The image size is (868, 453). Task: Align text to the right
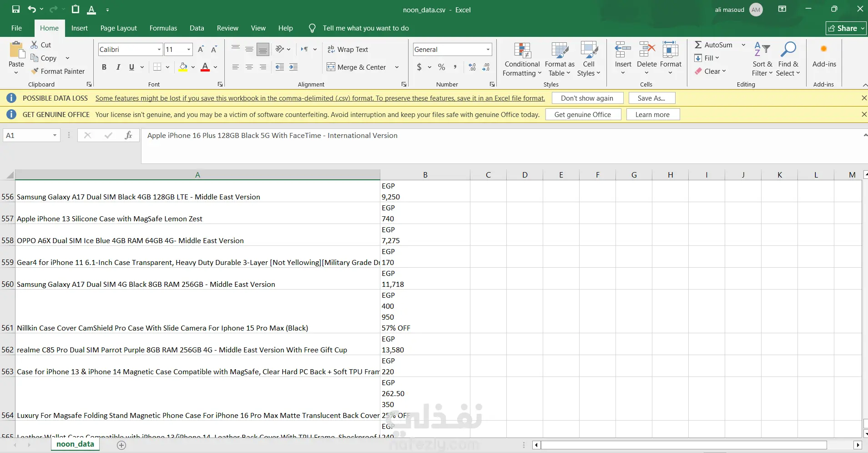263,67
